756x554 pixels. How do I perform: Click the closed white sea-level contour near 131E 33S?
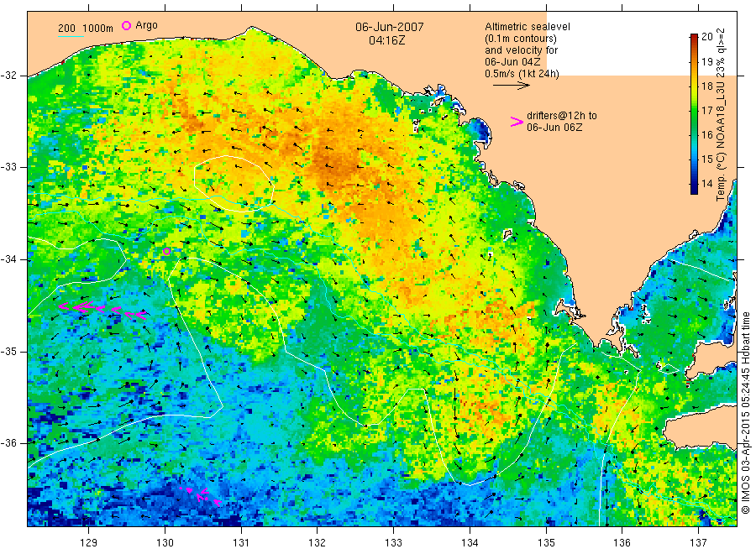pos(234,184)
